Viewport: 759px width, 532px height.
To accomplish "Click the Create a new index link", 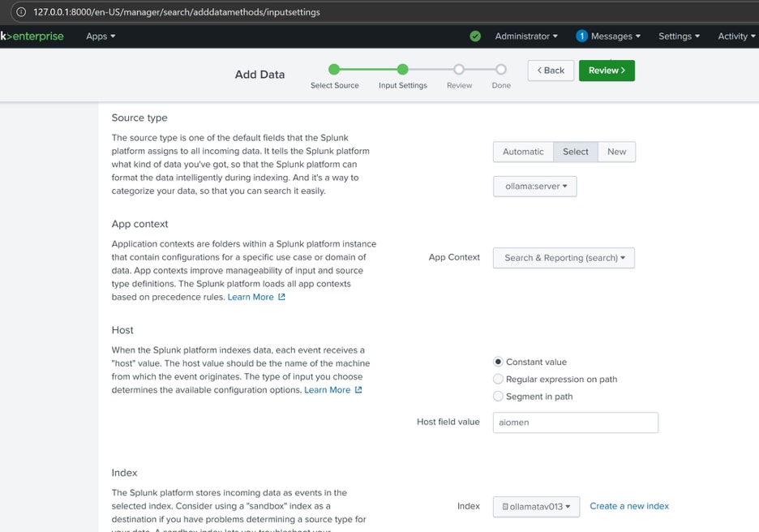I will click(x=629, y=506).
